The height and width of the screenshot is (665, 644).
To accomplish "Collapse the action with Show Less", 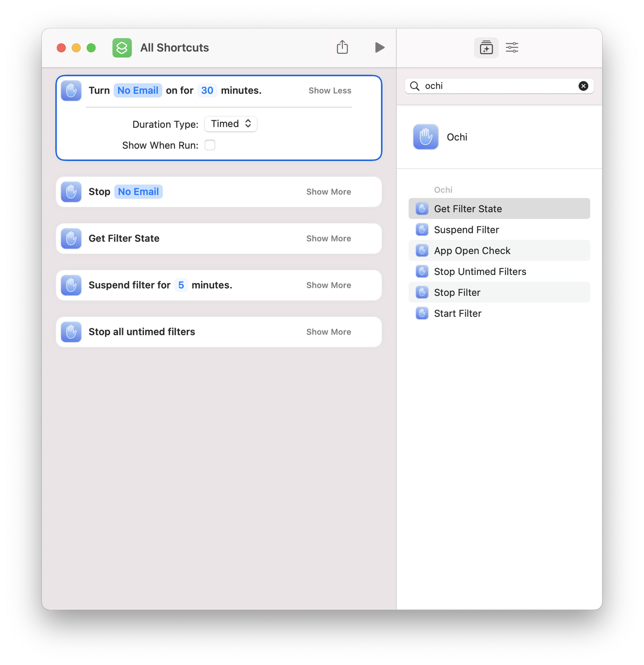I will (x=330, y=91).
